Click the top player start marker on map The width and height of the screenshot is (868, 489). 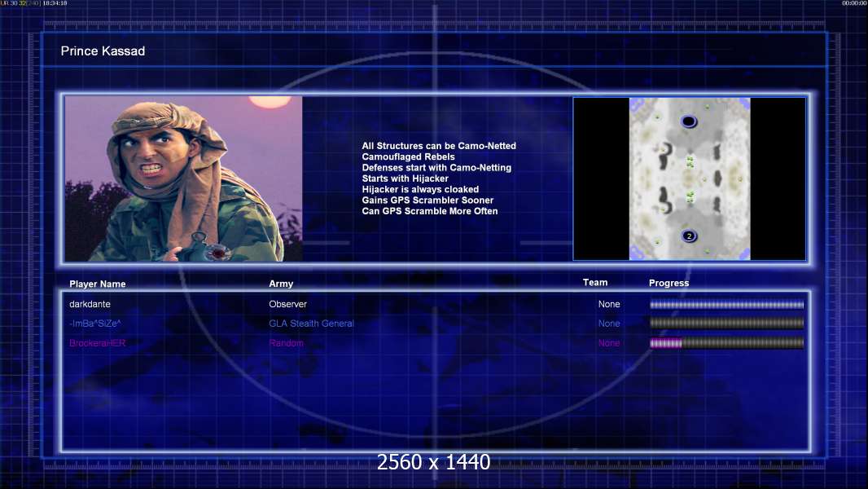[x=689, y=121]
